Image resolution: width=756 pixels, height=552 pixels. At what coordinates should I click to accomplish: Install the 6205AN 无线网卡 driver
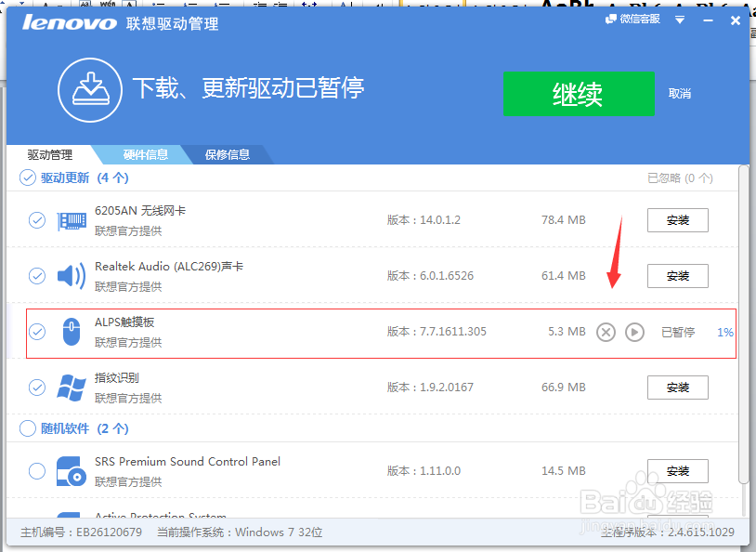click(677, 220)
